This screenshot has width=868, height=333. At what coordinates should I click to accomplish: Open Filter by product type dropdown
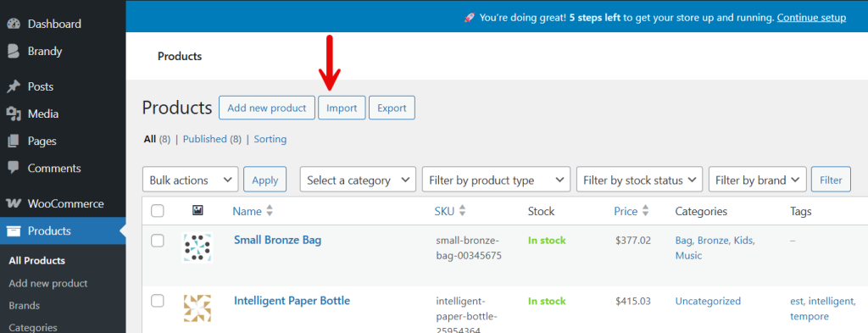point(496,180)
